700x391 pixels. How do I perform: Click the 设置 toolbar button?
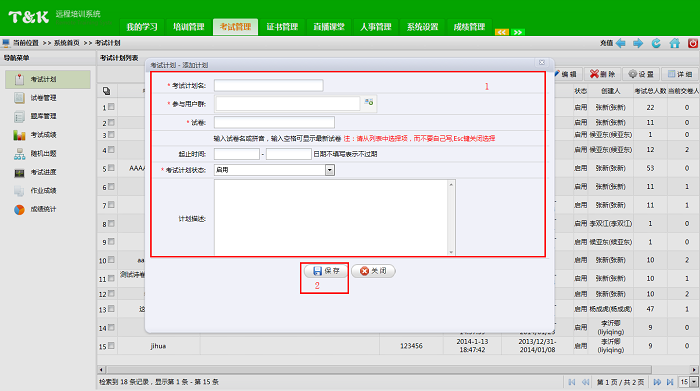click(x=641, y=74)
